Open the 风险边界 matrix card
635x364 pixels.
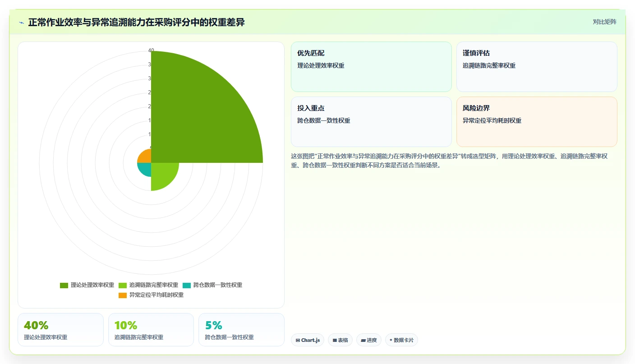click(537, 122)
